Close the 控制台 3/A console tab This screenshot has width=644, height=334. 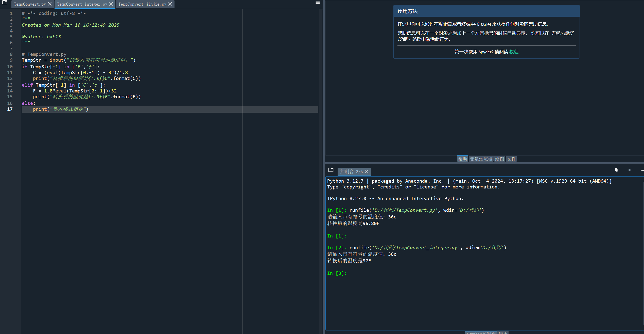(x=367, y=172)
